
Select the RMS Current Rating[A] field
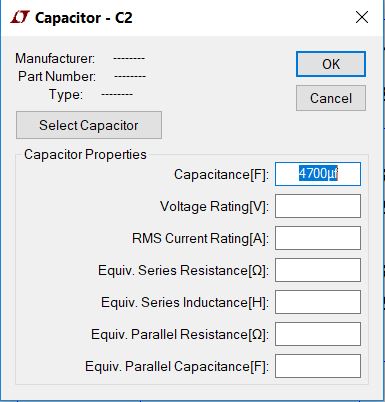[x=318, y=238]
